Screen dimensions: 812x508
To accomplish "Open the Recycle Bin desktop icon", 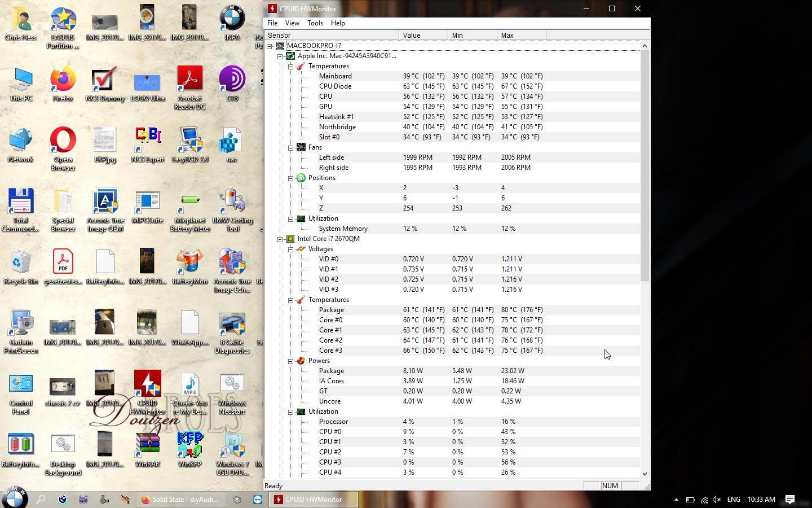I will click(20, 267).
